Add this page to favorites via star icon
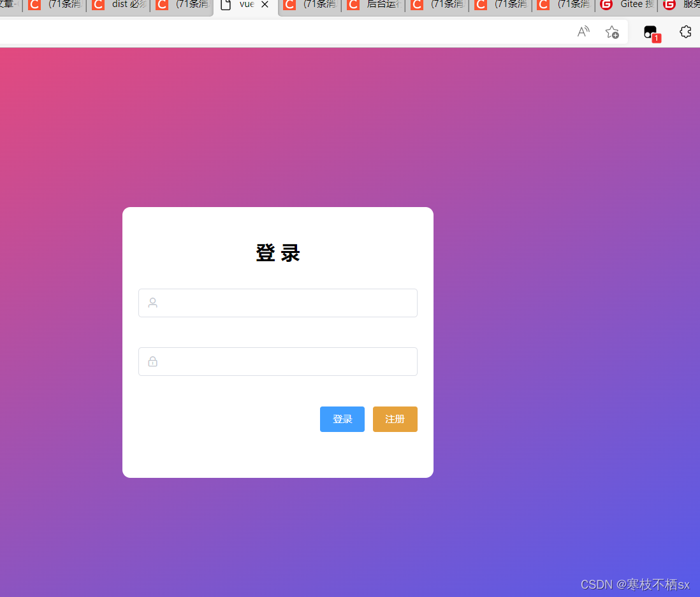Screen dimensions: 700x597 click(611, 31)
